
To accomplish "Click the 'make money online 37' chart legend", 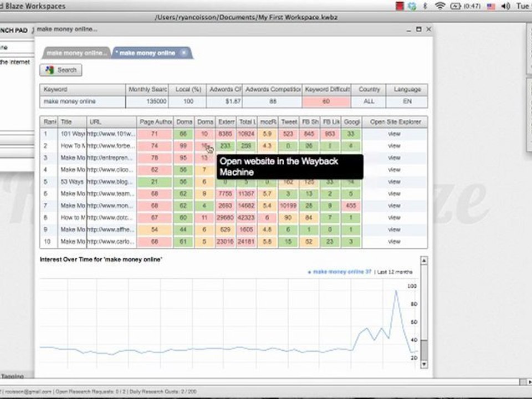I will click(x=340, y=272).
